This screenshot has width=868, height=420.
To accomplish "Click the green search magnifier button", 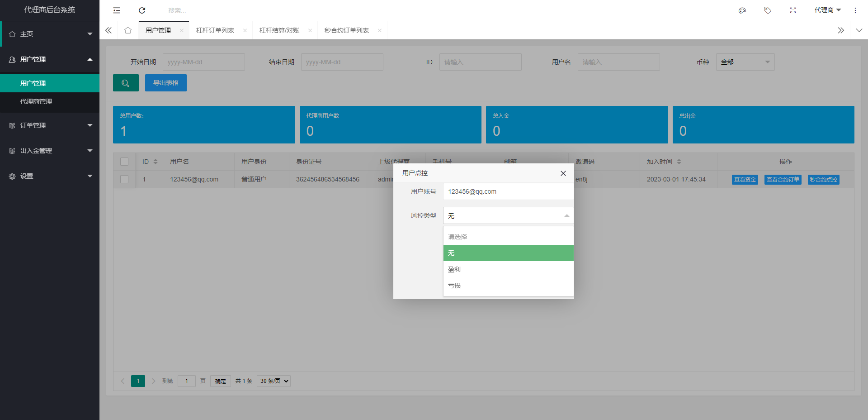I will point(126,83).
